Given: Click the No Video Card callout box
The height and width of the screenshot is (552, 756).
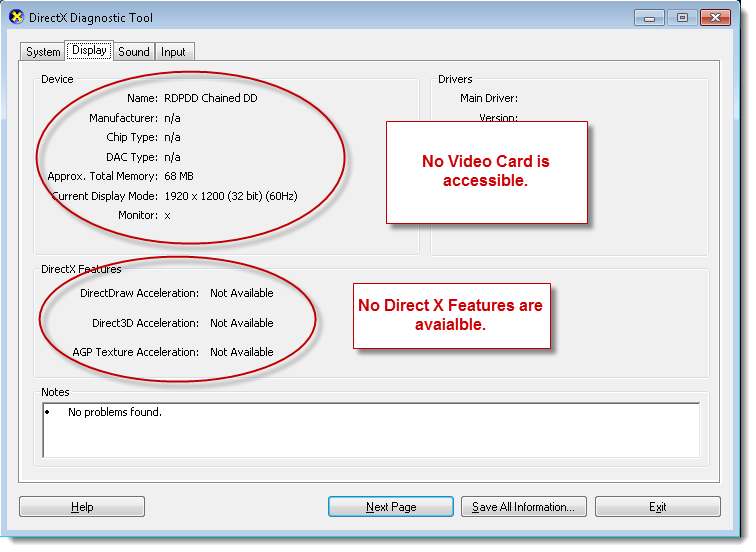Looking at the screenshot, I should coord(486,172).
